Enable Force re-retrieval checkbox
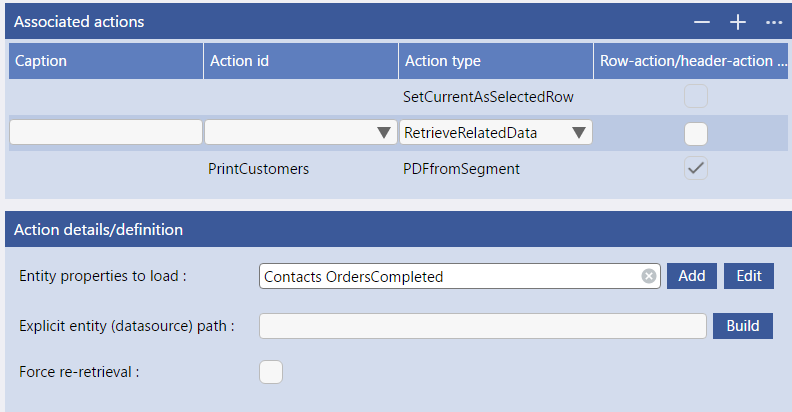 click(271, 372)
